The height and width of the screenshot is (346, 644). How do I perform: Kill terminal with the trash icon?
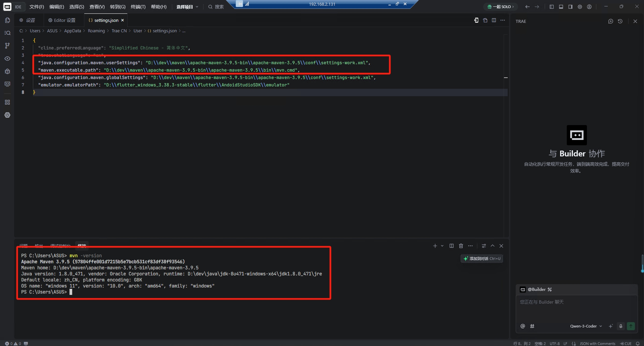pyautogui.click(x=461, y=246)
